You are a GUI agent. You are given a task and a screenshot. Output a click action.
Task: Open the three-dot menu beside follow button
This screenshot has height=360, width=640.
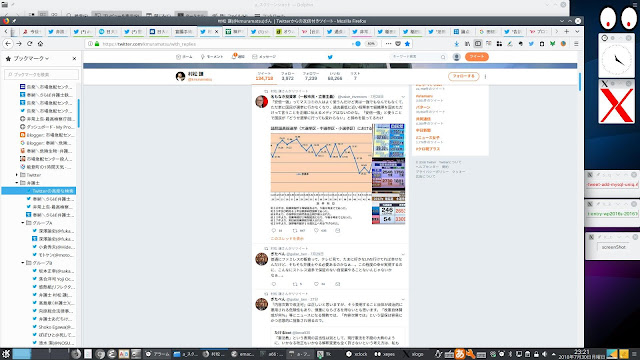tap(485, 76)
